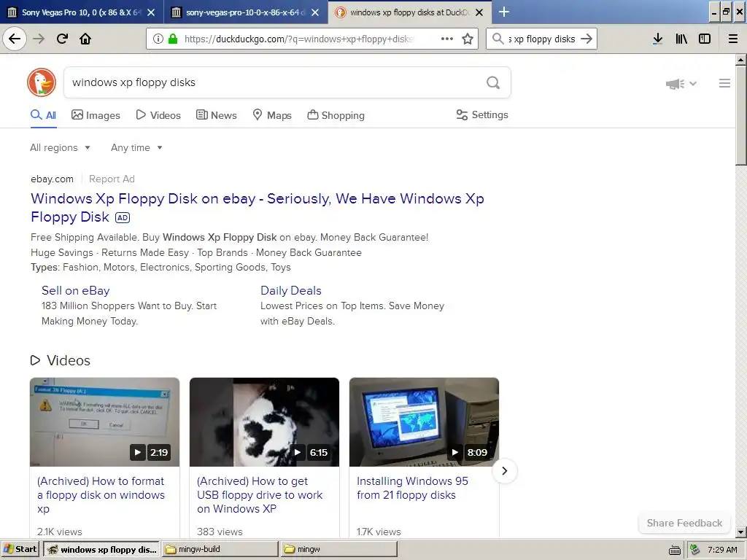
Task: Switch to Sony Vegas Pro 10 tab
Action: click(81, 12)
